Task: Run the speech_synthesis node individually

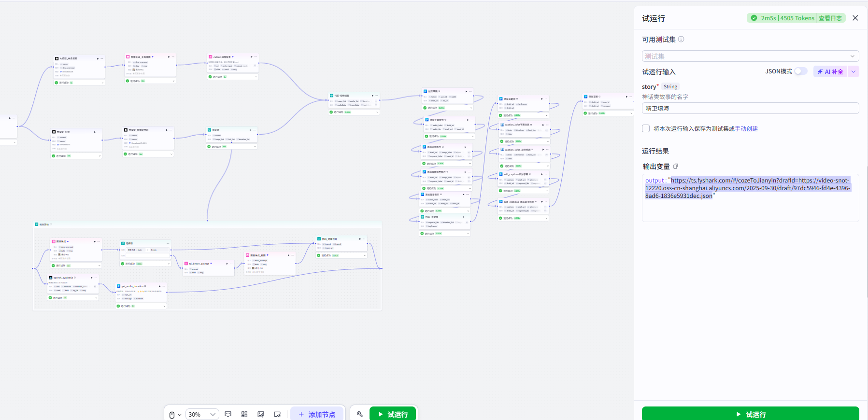Action: pyautogui.click(x=91, y=278)
